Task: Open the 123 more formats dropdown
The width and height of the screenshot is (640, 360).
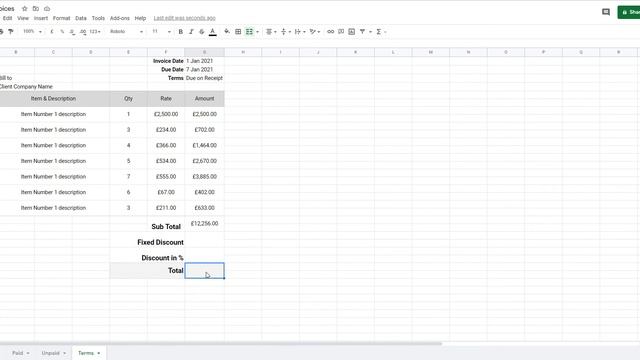Action: (x=95, y=31)
